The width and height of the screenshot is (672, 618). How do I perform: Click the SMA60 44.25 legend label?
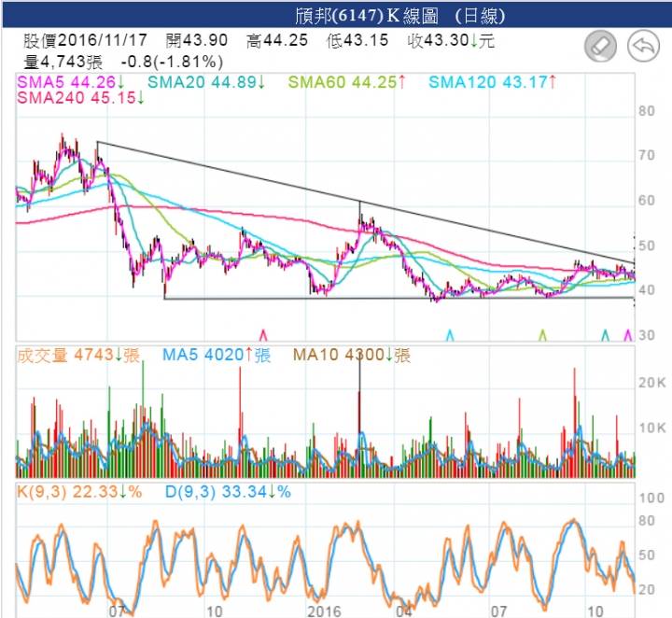point(346,82)
